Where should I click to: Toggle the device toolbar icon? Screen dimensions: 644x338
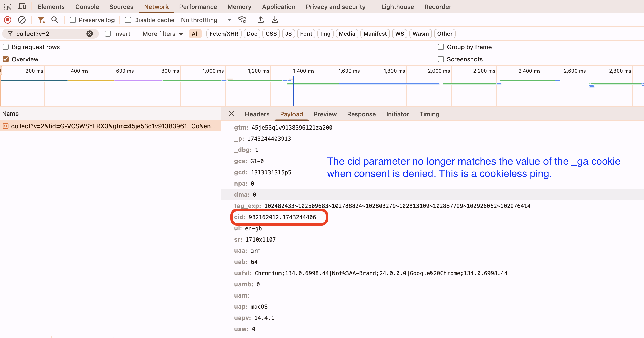pos(22,6)
